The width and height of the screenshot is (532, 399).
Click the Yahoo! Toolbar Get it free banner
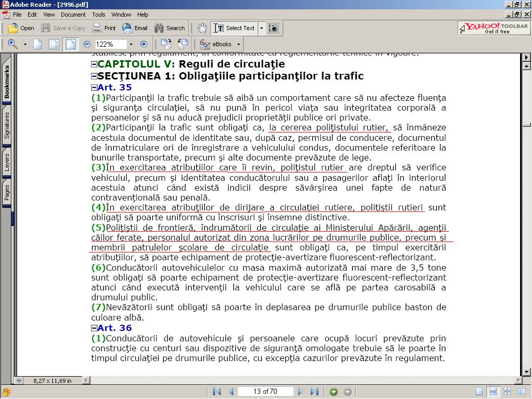pos(494,28)
